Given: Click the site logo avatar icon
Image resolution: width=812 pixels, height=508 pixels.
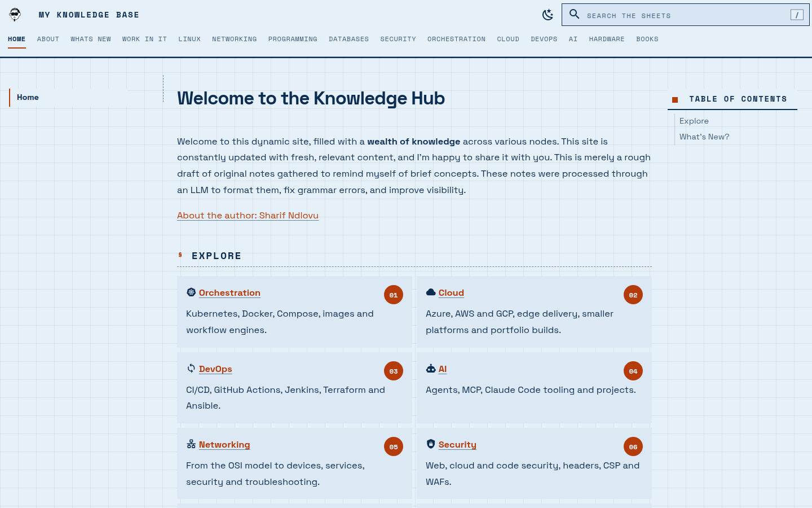Looking at the screenshot, I should (x=15, y=15).
